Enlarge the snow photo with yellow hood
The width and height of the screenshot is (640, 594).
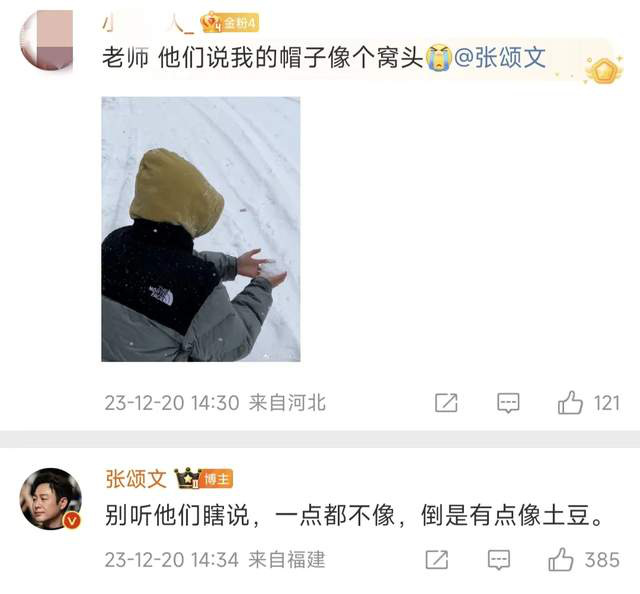click(201, 229)
